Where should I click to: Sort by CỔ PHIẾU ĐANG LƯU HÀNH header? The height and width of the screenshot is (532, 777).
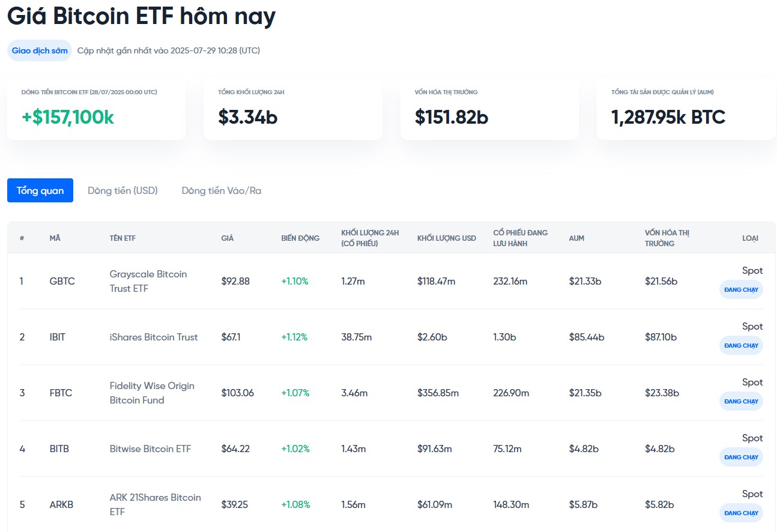tap(521, 238)
